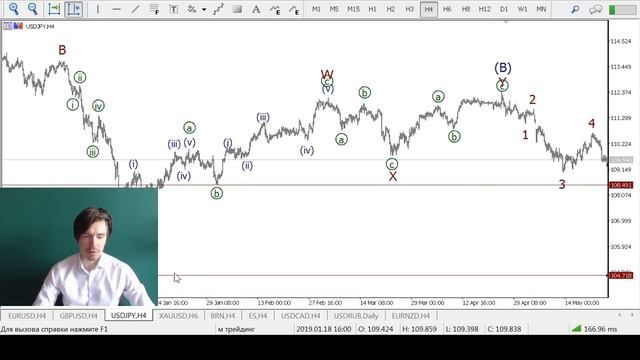
Task: Open the EURNZD,H4 chart tab
Action: (411, 316)
